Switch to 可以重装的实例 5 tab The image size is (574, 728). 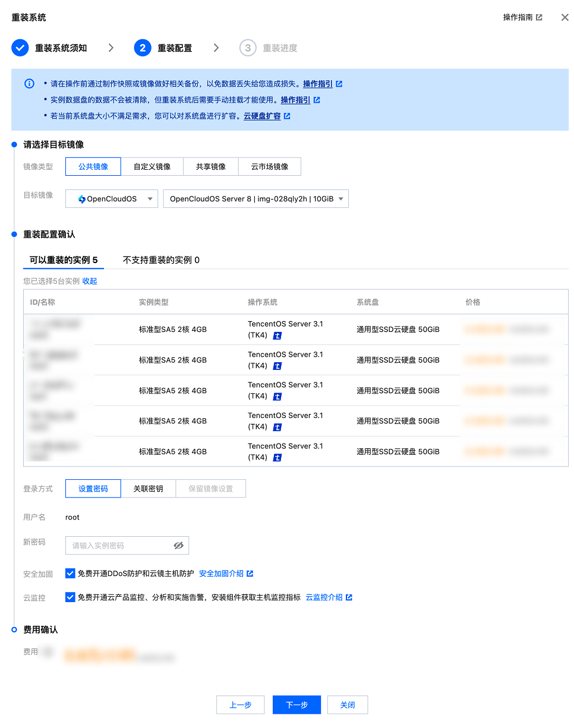click(x=64, y=260)
